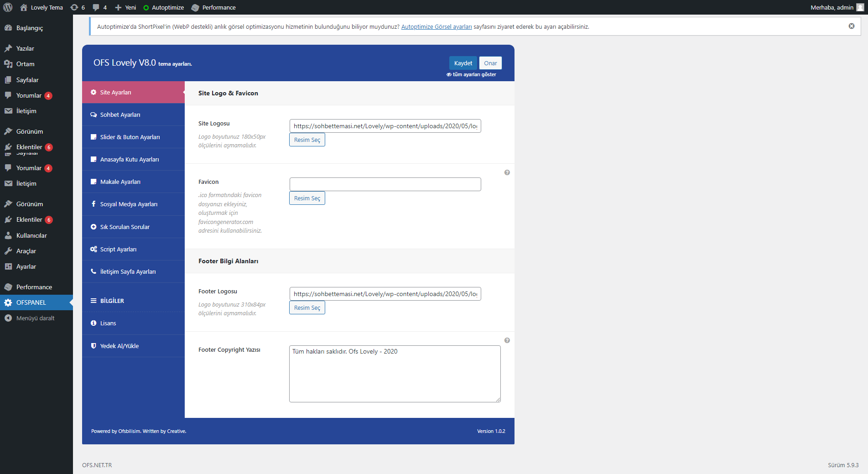
Task: Toggle tüm ayarları göster eye option
Action: click(x=471, y=74)
